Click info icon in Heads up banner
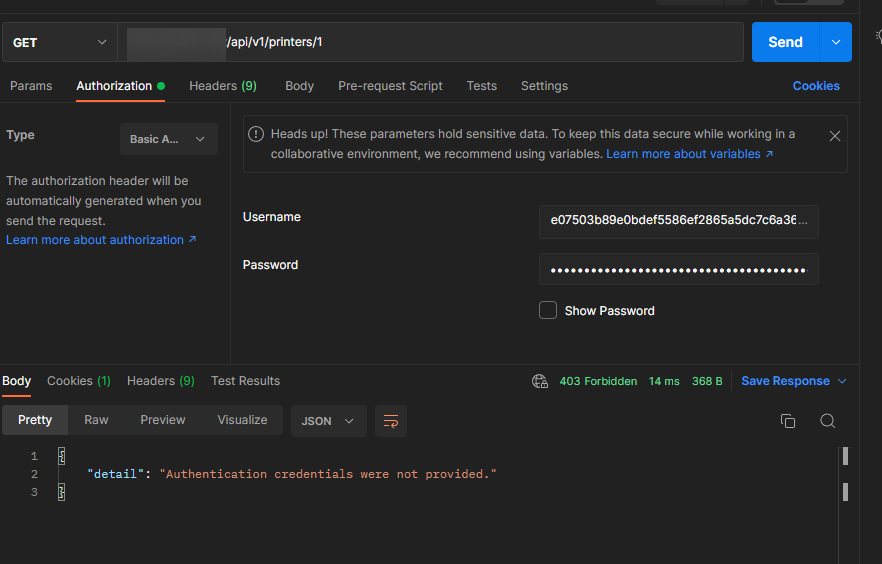Image resolution: width=882 pixels, height=564 pixels. coord(256,134)
